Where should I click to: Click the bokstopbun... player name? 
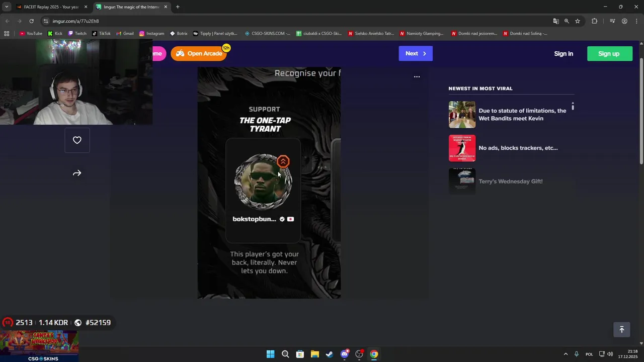pos(254,219)
